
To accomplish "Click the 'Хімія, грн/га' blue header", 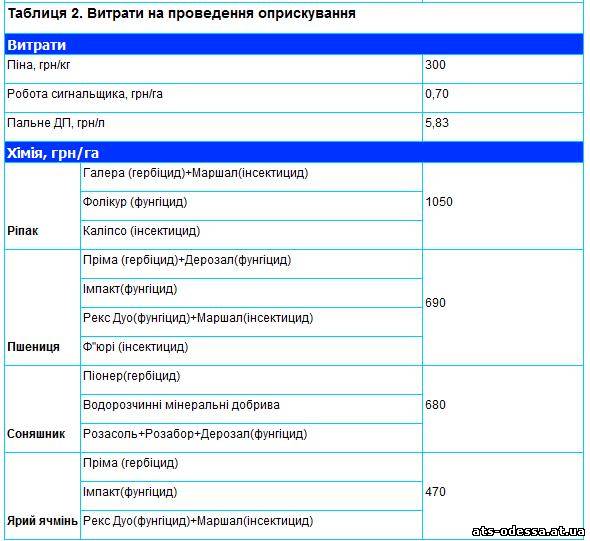I will pos(294,152).
